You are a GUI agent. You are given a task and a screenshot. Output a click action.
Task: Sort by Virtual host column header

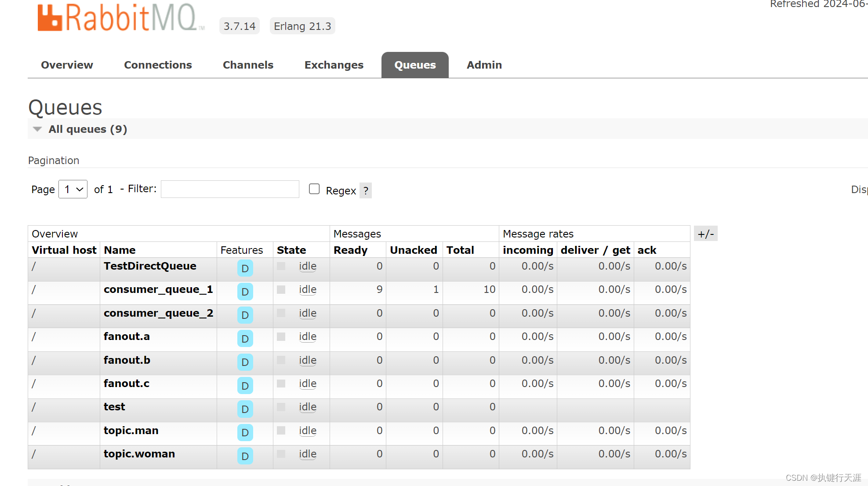(x=64, y=250)
